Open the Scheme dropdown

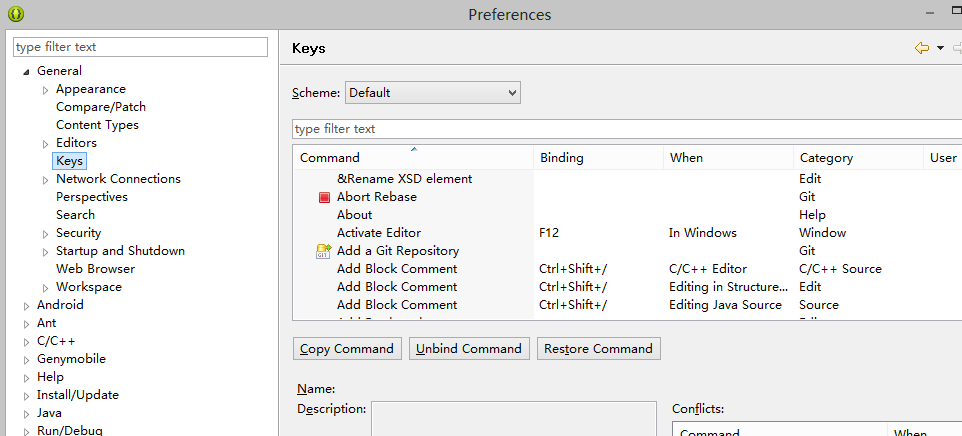pos(433,93)
